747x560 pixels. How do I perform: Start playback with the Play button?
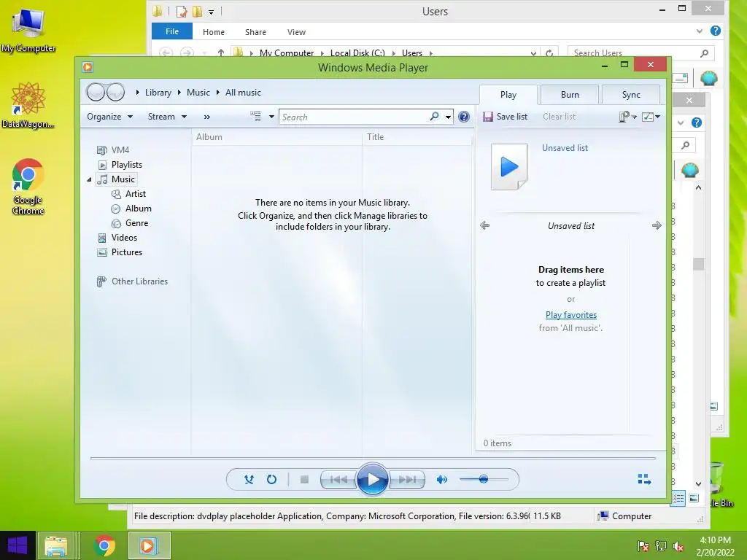(x=373, y=479)
